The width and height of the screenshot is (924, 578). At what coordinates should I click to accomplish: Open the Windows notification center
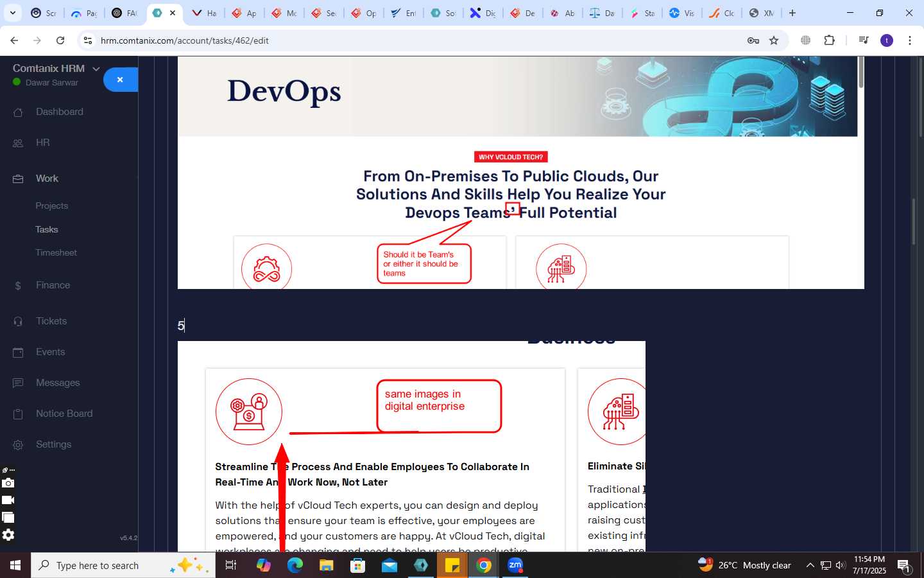coord(904,566)
